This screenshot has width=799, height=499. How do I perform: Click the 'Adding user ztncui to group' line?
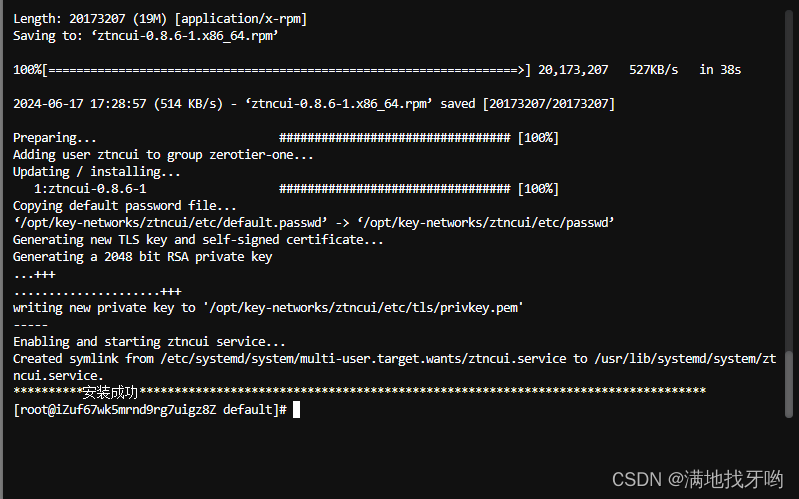(x=163, y=155)
